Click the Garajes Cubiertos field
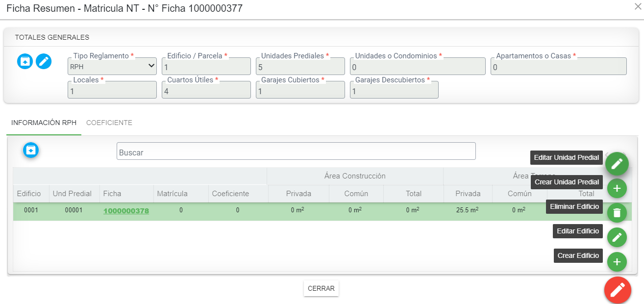The height and width of the screenshot is (304, 644). click(x=300, y=91)
